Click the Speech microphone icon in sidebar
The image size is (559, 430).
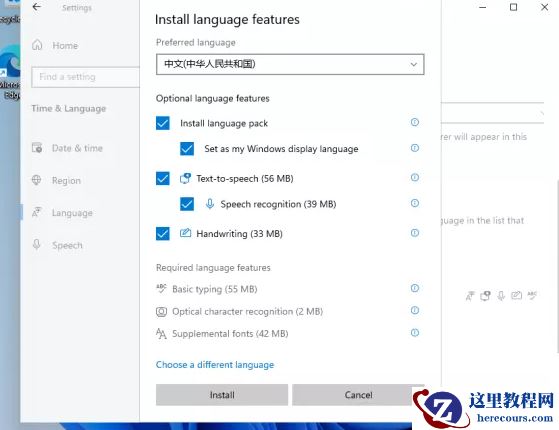click(x=36, y=245)
